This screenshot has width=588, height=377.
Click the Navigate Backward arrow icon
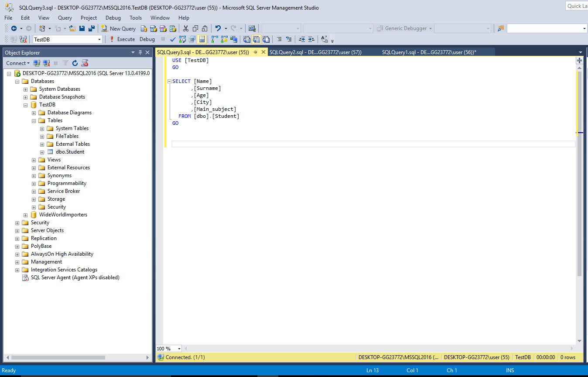(x=14, y=28)
